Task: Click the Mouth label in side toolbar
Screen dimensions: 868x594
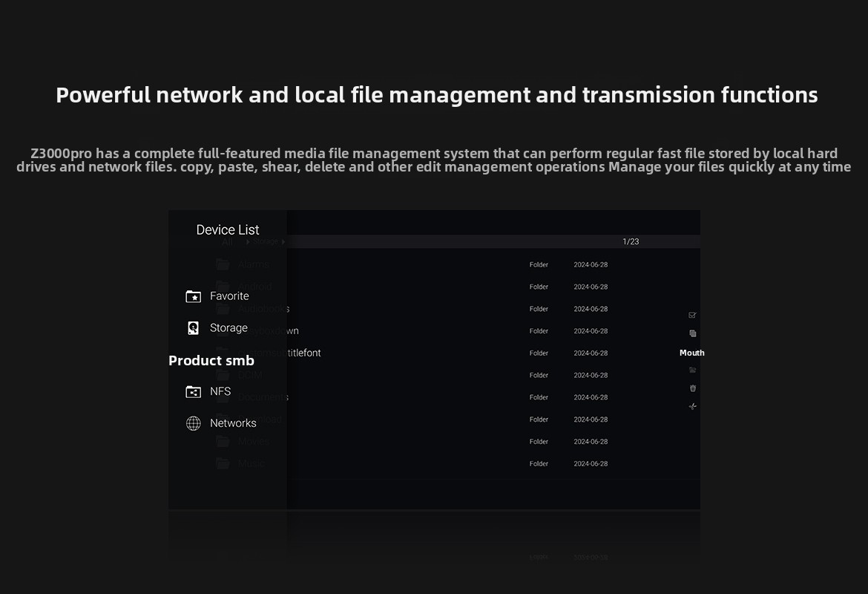Action: 691,353
